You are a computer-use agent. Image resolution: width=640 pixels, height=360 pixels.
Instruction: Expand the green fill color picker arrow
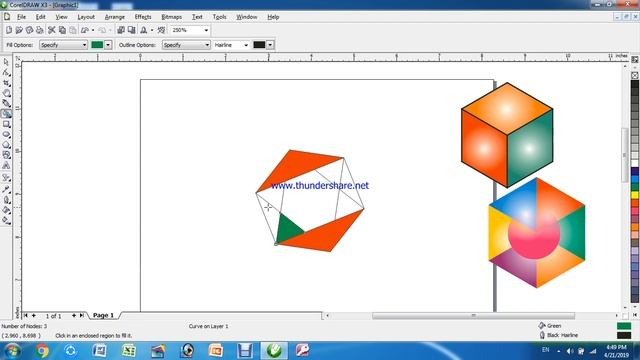point(108,45)
